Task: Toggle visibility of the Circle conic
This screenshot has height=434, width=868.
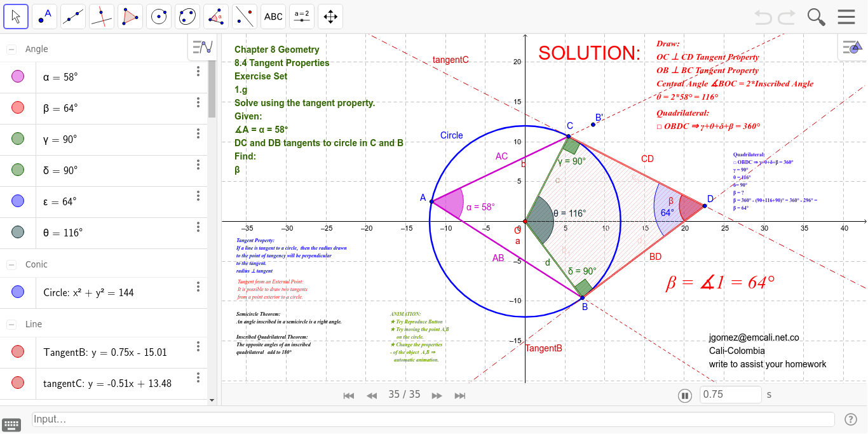Action: [x=18, y=292]
